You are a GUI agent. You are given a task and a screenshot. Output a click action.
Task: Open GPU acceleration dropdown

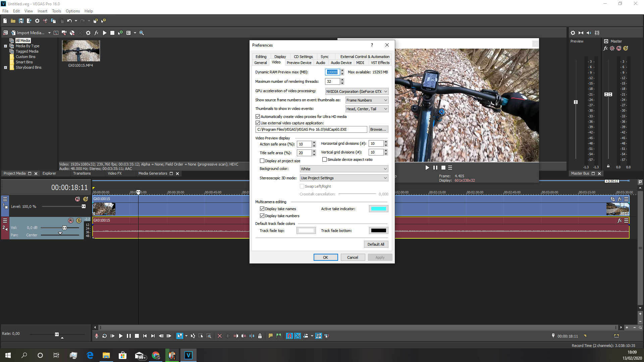[x=357, y=92]
